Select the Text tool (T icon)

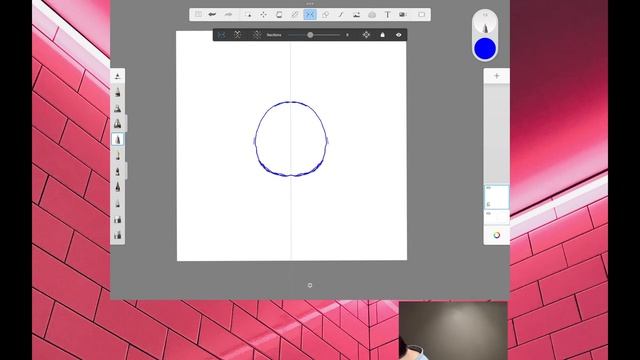click(x=387, y=15)
